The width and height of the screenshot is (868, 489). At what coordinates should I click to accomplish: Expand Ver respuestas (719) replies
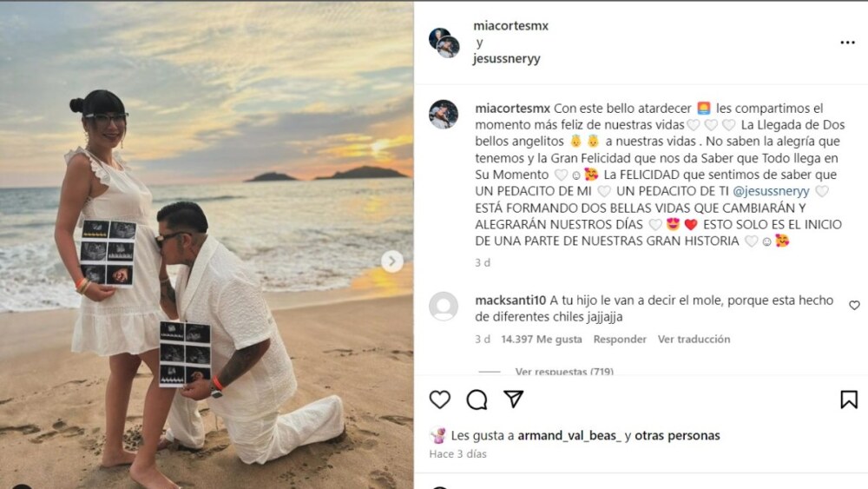coord(564,371)
